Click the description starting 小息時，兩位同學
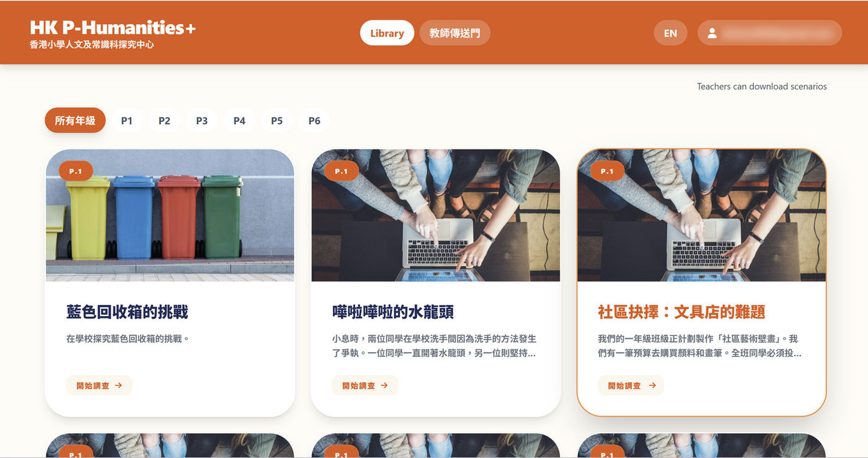 pyautogui.click(x=434, y=346)
